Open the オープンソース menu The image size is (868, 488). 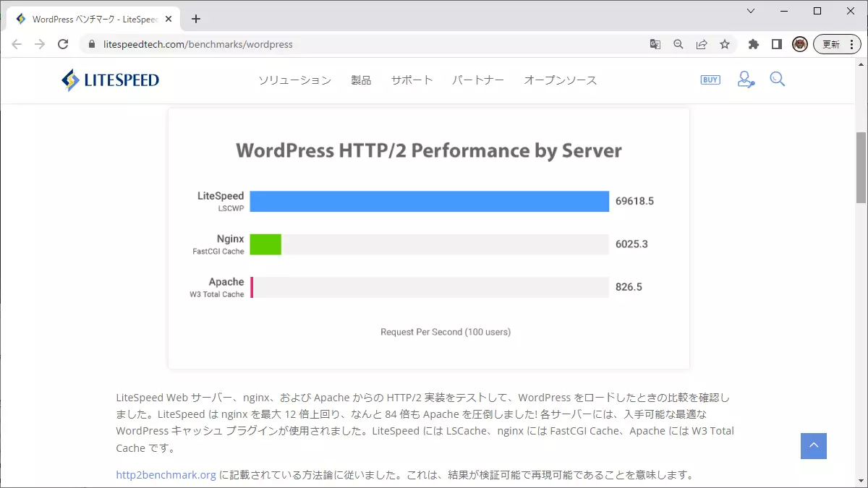(x=560, y=80)
